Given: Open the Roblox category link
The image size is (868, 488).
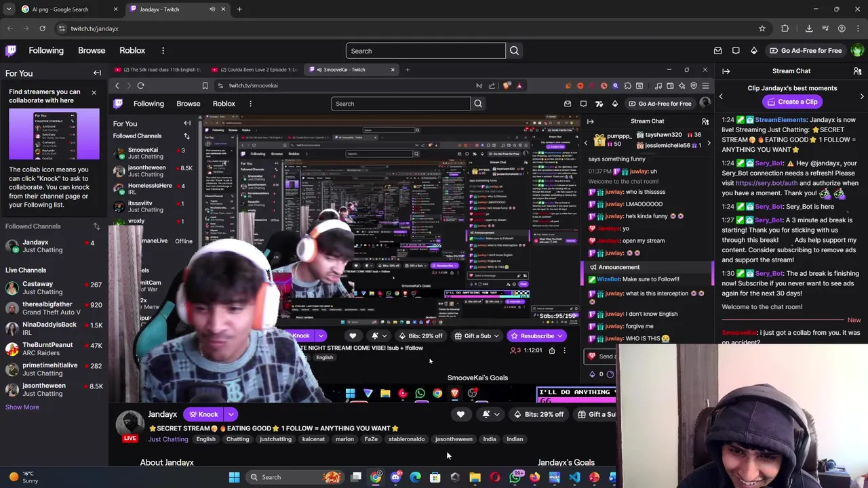Looking at the screenshot, I should [132, 51].
